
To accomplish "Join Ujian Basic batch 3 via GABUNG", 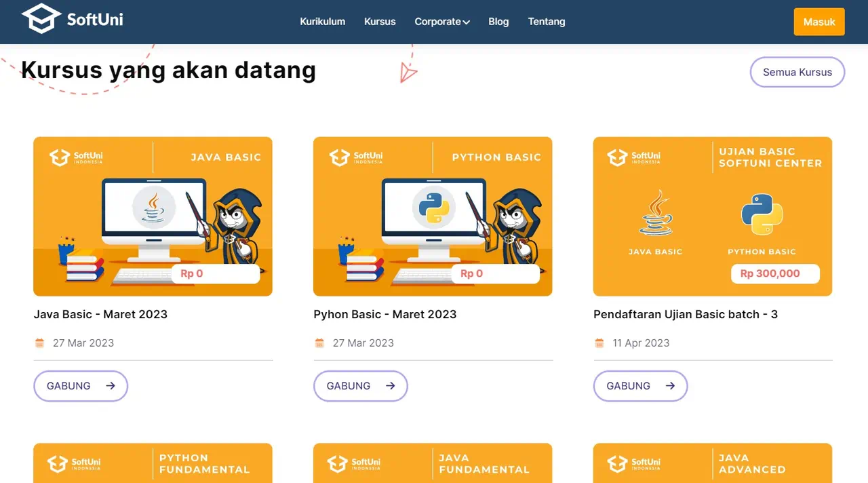I will click(641, 386).
